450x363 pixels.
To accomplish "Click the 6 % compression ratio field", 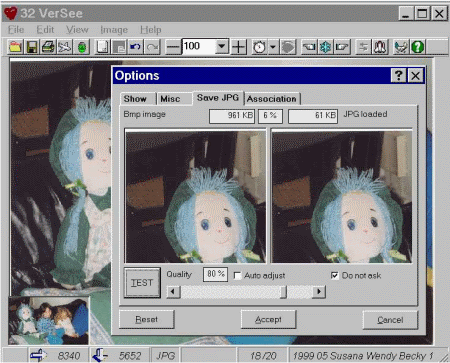I will point(271,116).
